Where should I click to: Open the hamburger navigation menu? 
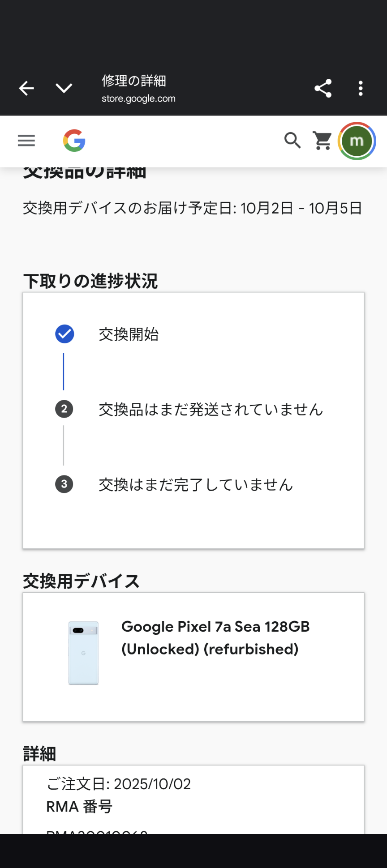click(x=26, y=141)
